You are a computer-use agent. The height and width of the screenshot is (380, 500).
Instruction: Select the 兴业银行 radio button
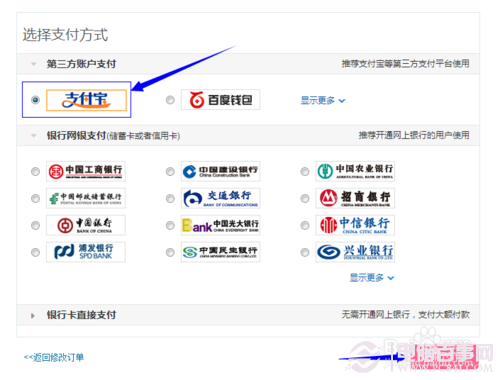pos(305,252)
